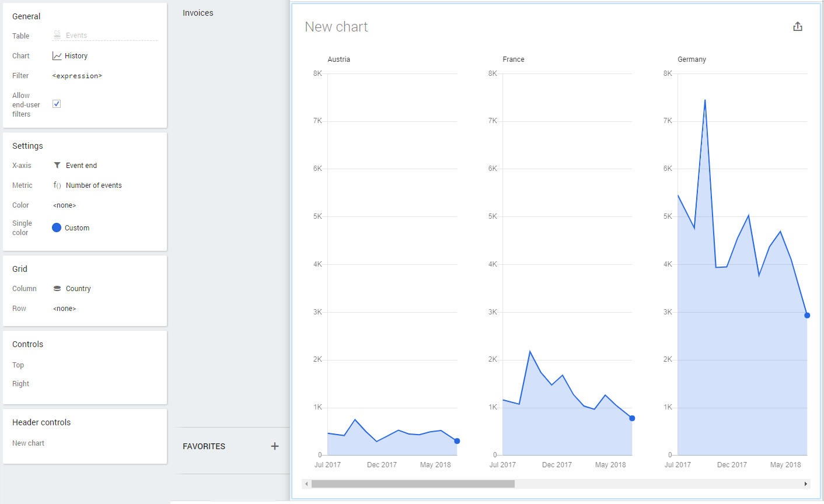The image size is (824, 504).
Task: Click the function icon beside Number of events
Action: pos(57,185)
